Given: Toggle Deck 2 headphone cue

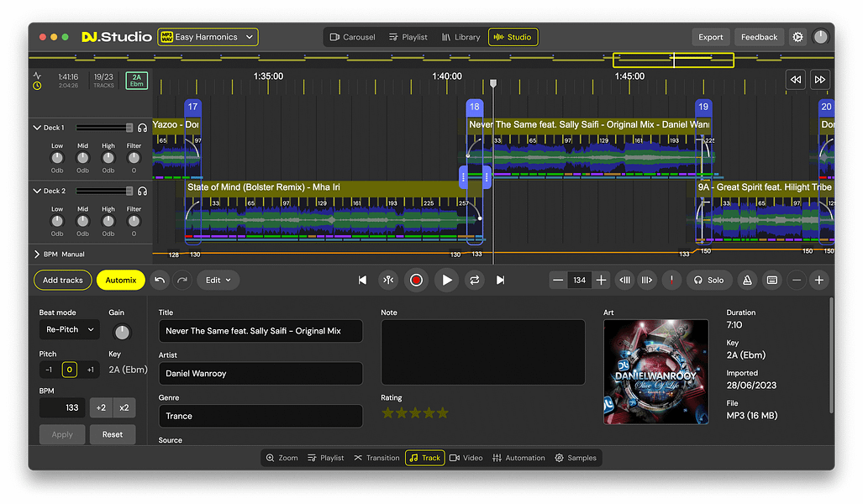Looking at the screenshot, I should (x=143, y=192).
